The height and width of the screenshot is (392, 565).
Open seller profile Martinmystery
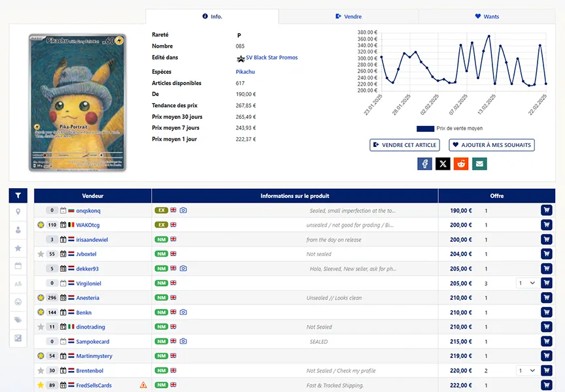[x=94, y=356]
